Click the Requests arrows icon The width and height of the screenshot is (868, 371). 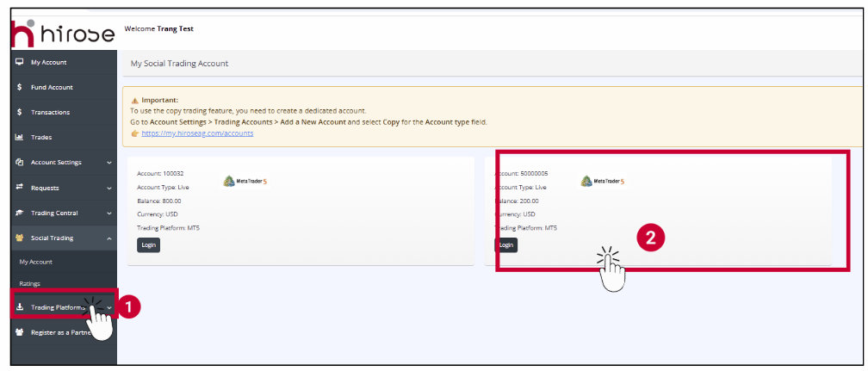19,187
